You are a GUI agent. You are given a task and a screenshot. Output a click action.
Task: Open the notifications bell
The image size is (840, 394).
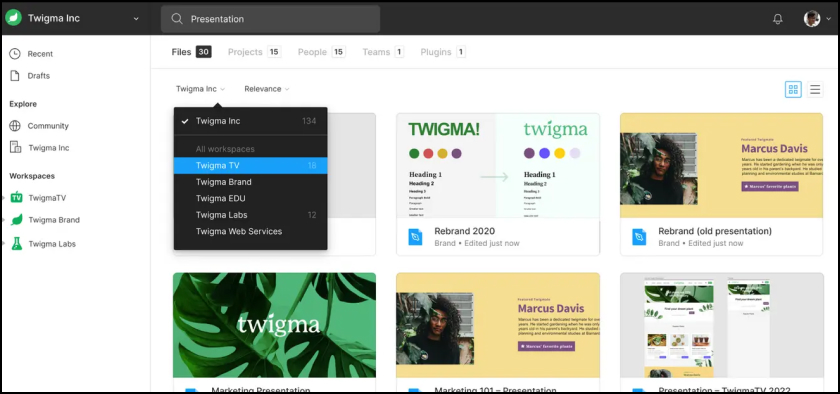[x=778, y=19]
